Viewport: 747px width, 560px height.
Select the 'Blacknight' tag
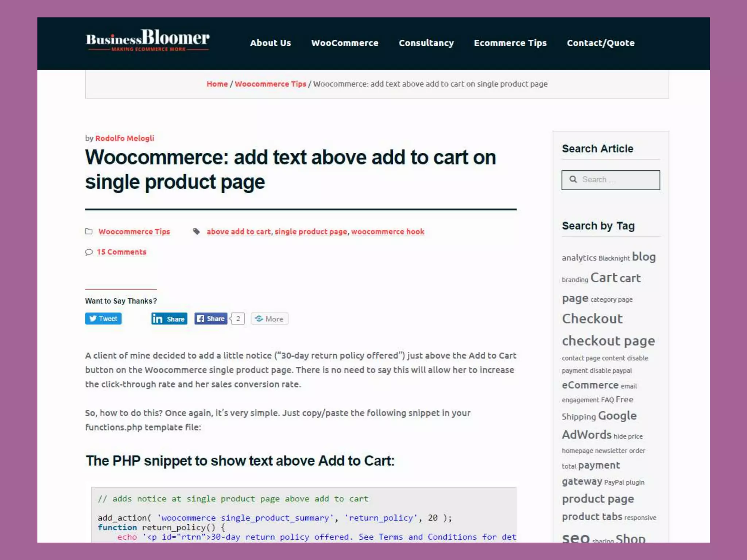(x=614, y=258)
